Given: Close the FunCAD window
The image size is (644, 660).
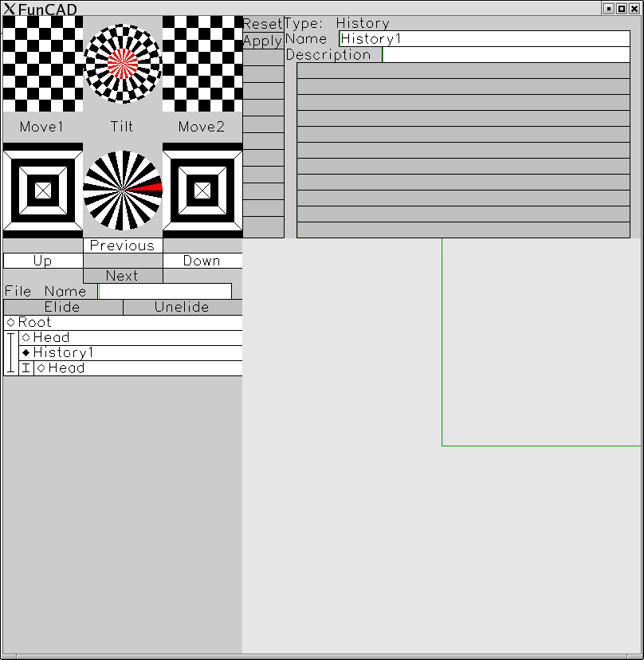Looking at the screenshot, I should 634,9.
